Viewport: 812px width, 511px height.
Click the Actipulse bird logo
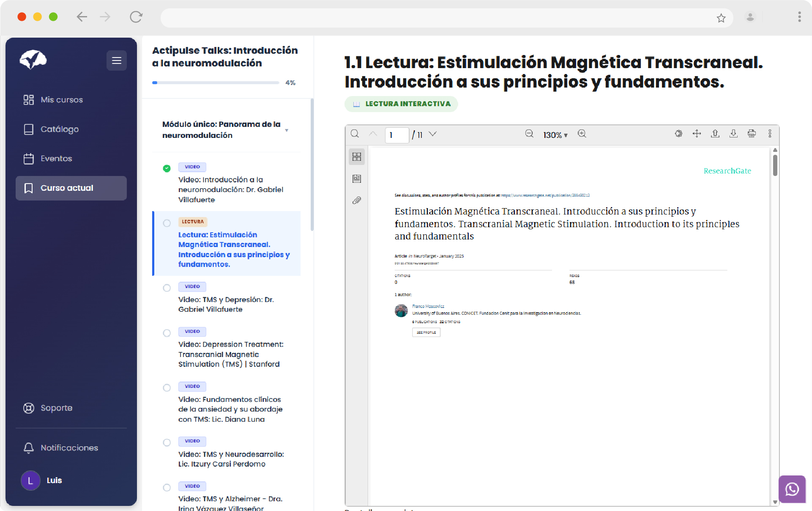click(33, 60)
